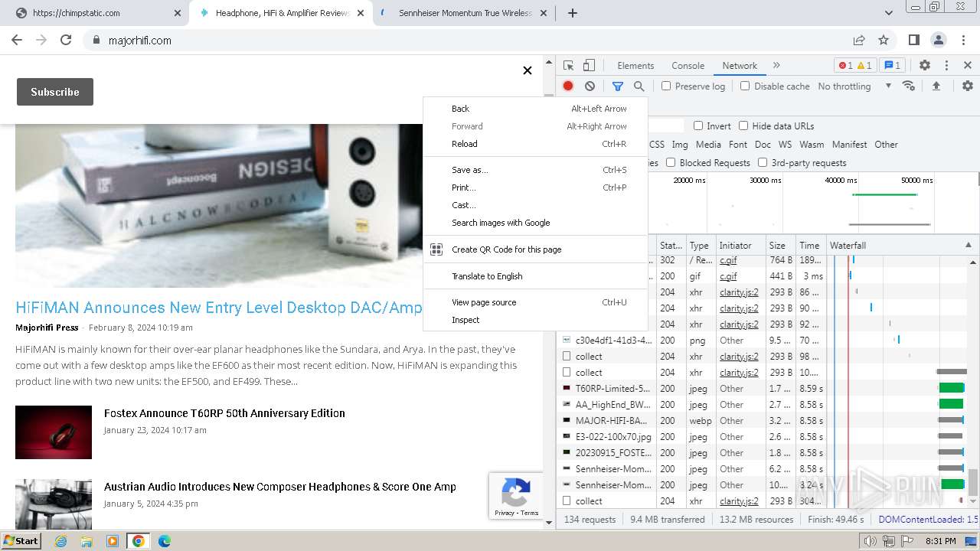Open network search magnifier
The height and width of the screenshot is (551, 980).
[639, 86]
